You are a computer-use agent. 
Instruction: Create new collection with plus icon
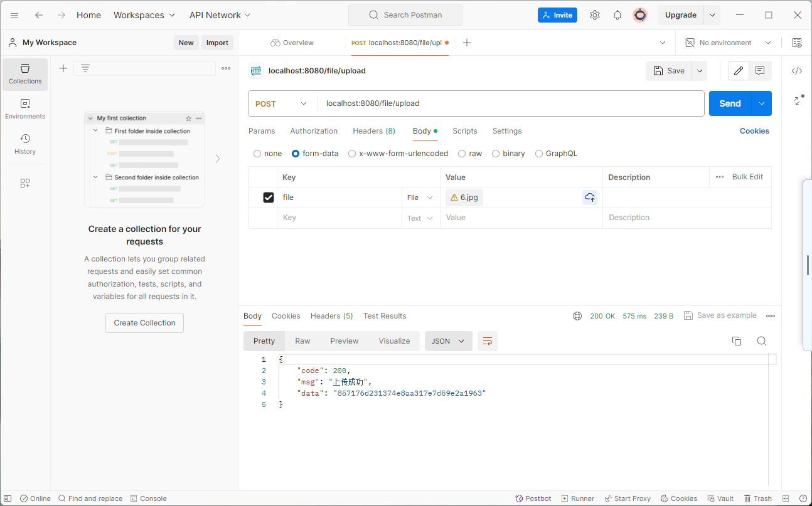[x=63, y=68]
